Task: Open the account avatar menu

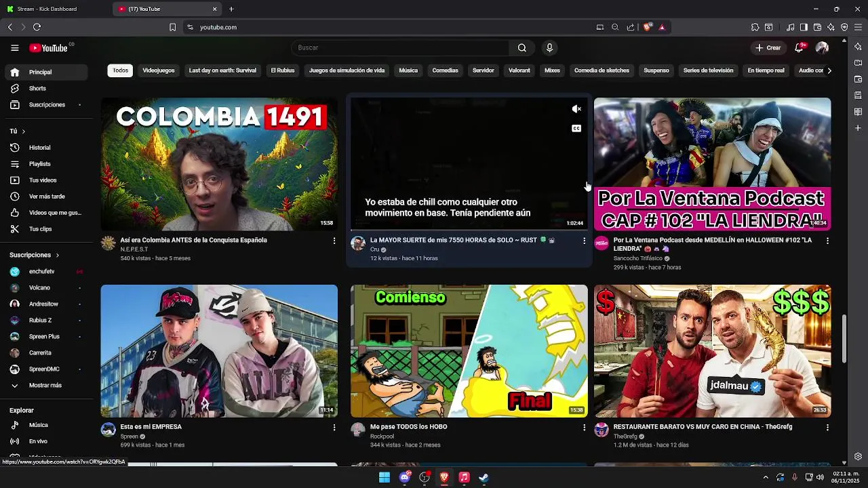Action: click(822, 47)
